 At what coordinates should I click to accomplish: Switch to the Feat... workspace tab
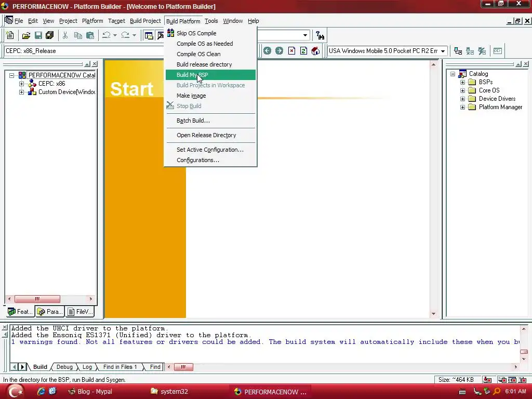coord(20,312)
